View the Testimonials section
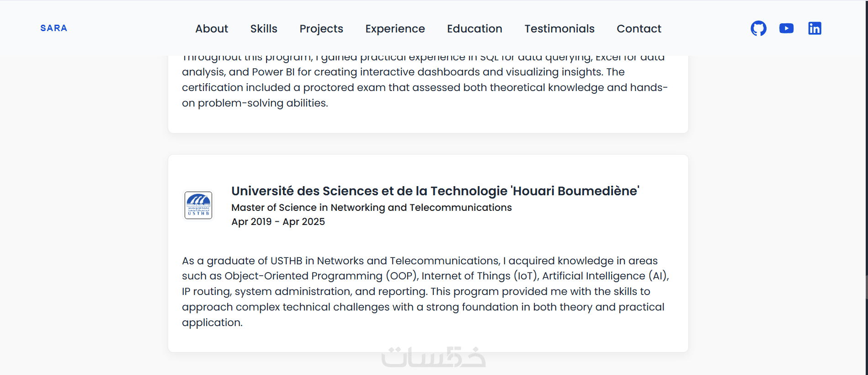Viewport: 868px width, 375px height. tap(559, 29)
